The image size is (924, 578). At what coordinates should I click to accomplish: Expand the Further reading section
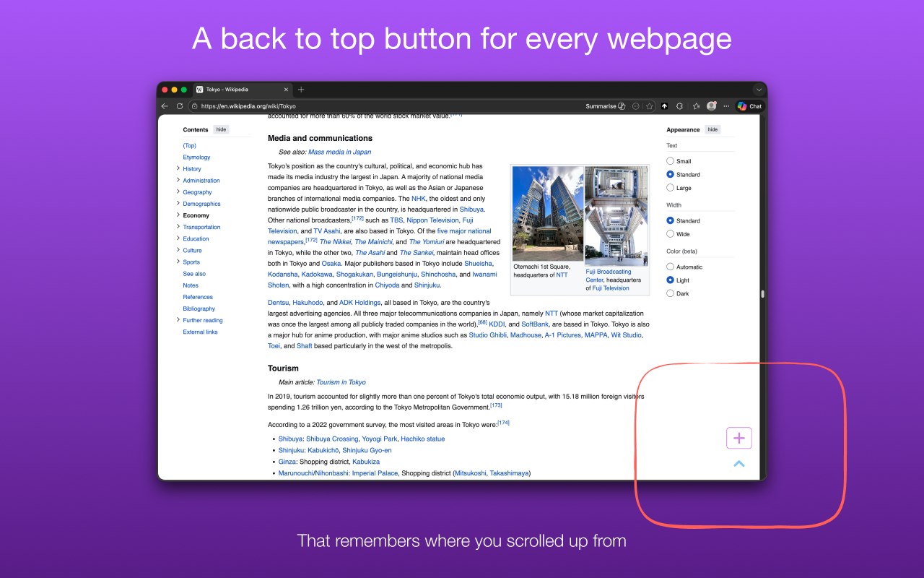(x=178, y=320)
